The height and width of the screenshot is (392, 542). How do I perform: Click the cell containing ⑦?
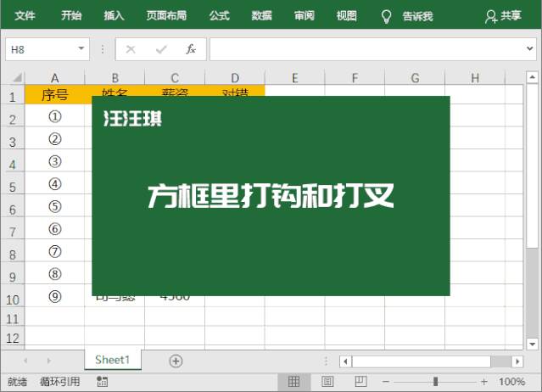(x=54, y=251)
